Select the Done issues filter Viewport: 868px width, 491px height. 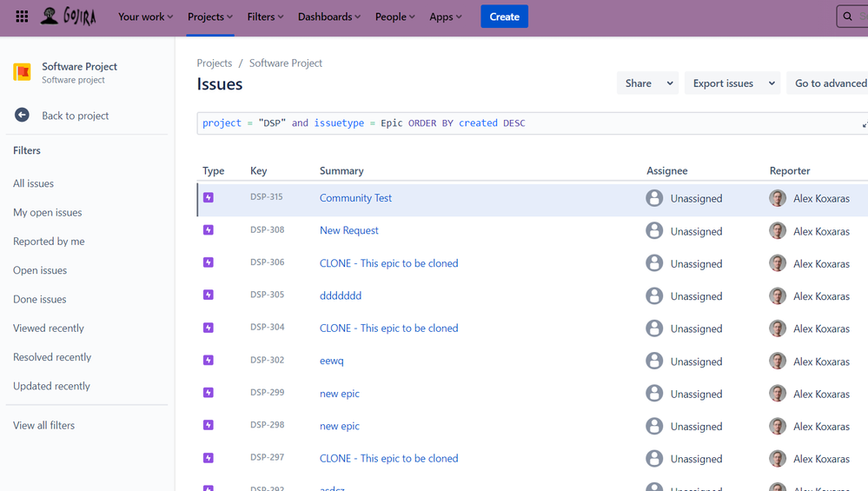click(40, 299)
